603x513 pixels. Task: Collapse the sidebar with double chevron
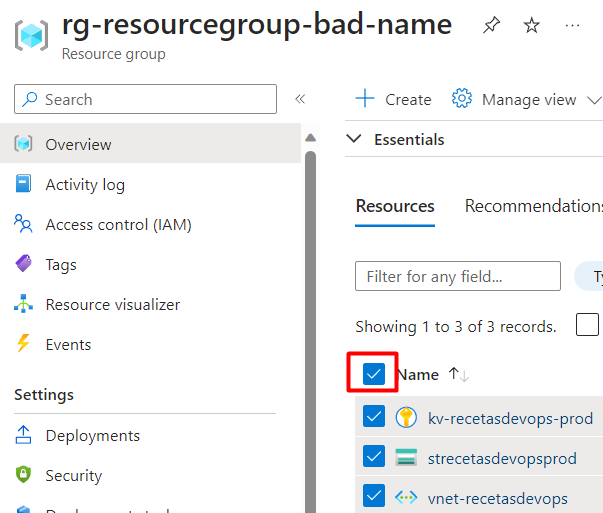click(x=300, y=99)
